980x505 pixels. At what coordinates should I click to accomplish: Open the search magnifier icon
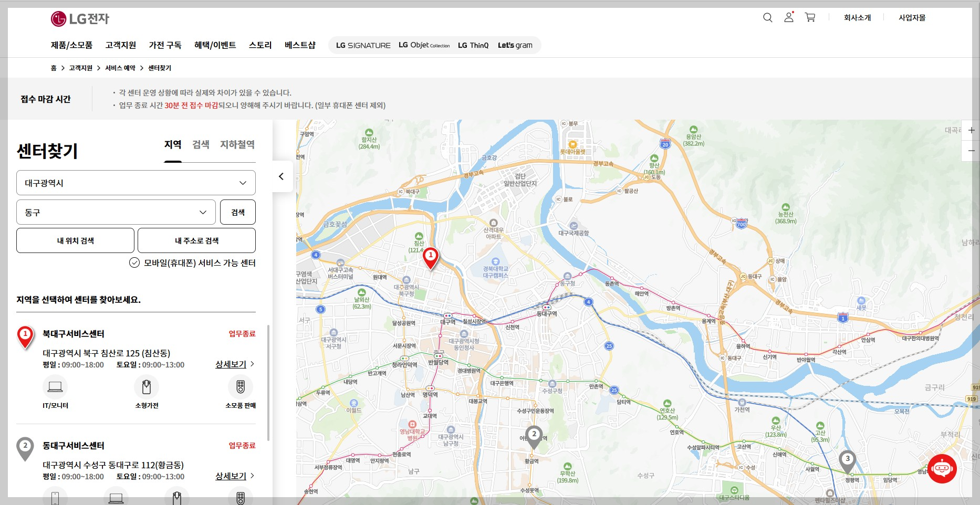tap(767, 18)
